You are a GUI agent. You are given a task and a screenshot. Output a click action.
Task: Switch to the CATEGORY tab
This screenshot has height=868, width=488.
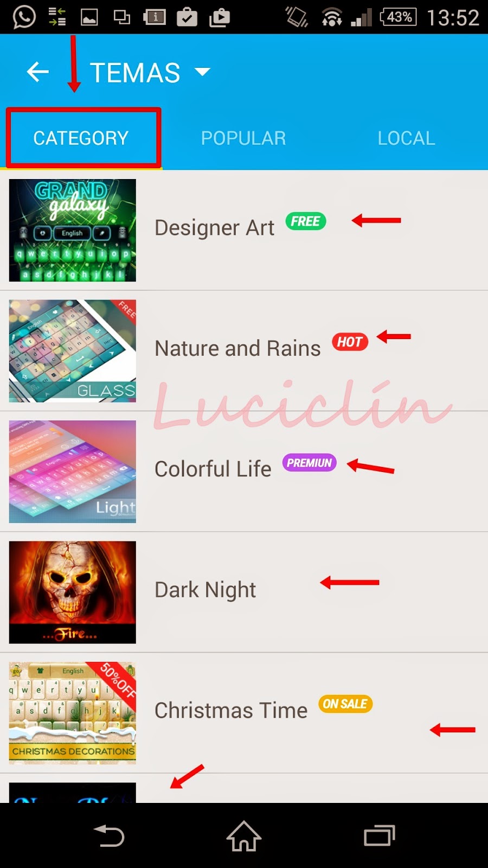81,138
